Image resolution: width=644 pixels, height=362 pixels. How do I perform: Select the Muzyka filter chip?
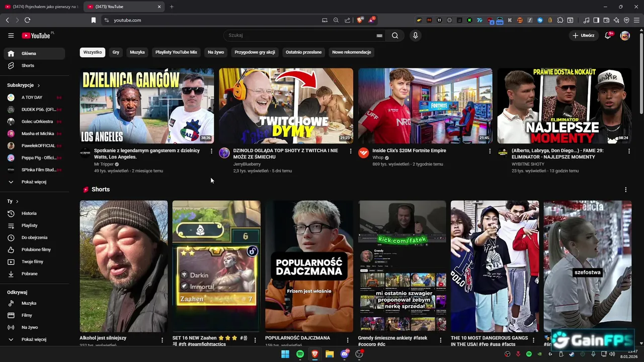(137, 52)
